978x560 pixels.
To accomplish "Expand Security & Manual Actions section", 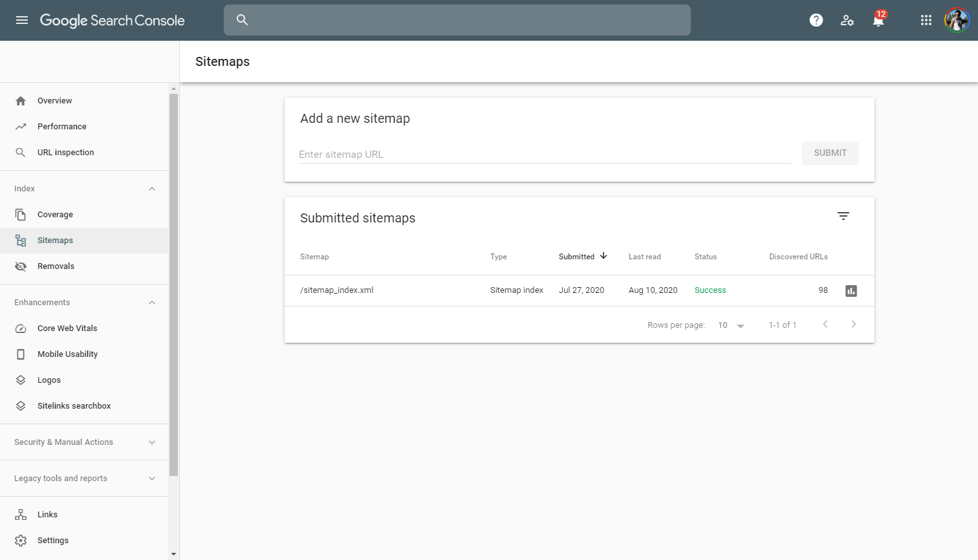I will pos(152,442).
